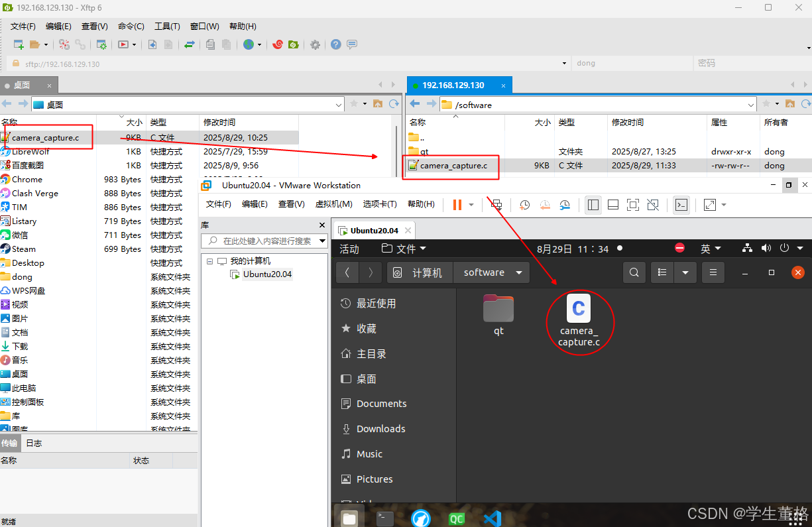
Task: Click the Xftp copy icon
Action: tap(210, 44)
